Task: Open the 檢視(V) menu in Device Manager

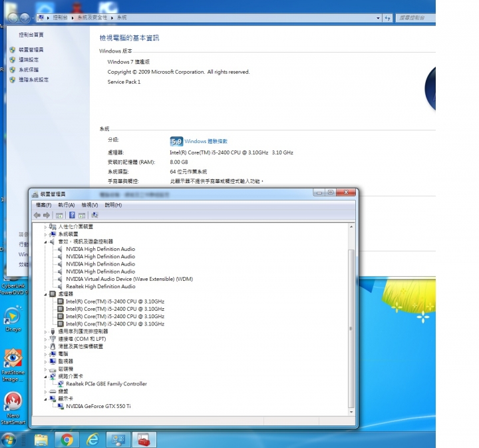Action: [90, 205]
